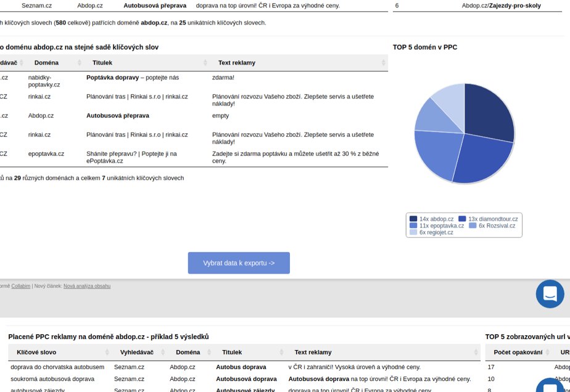Select 14x abdop.cz legend label
This screenshot has width=570, height=392.
coord(436,219)
